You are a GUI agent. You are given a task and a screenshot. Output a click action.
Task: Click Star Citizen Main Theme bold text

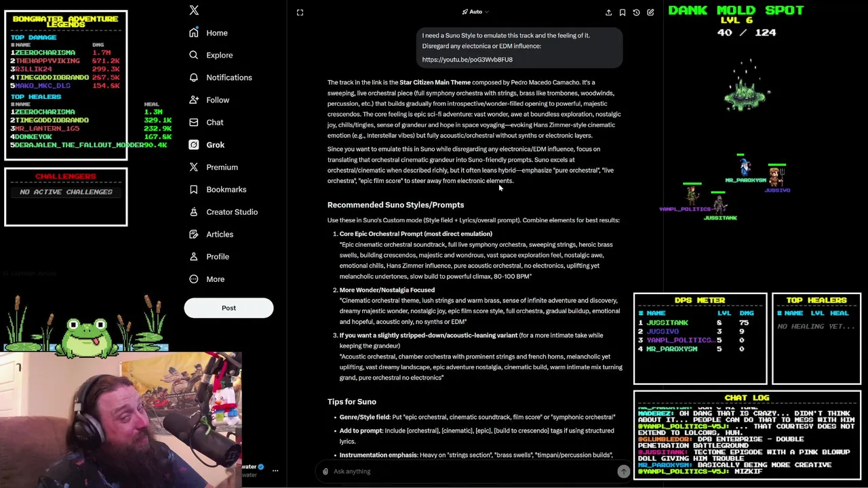tap(435, 83)
